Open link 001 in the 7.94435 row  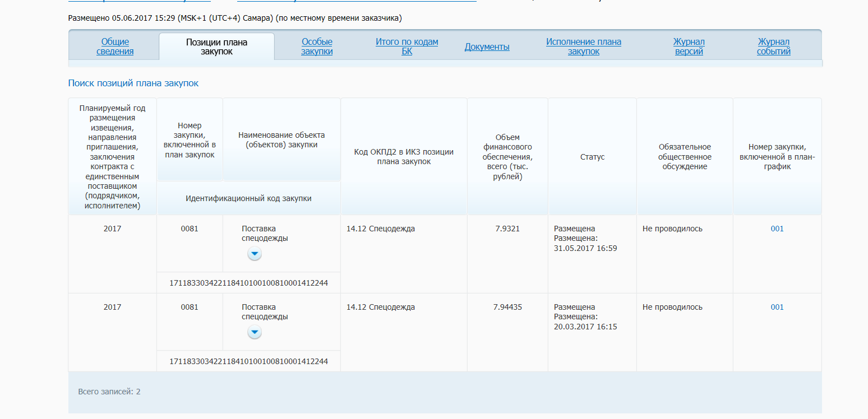coord(777,307)
